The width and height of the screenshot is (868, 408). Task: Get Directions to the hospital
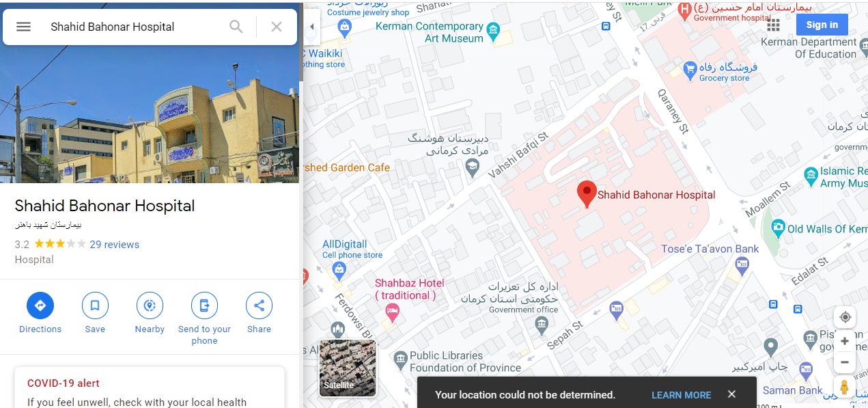[40, 305]
